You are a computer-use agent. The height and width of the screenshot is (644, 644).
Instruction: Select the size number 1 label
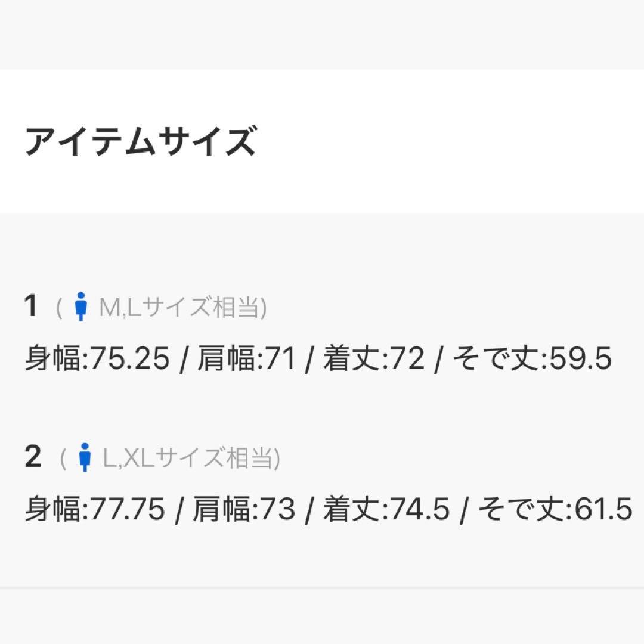[31, 306]
